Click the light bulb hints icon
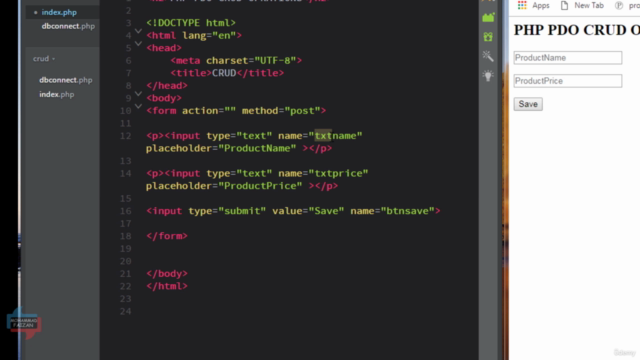640x360 pixels. [488, 76]
